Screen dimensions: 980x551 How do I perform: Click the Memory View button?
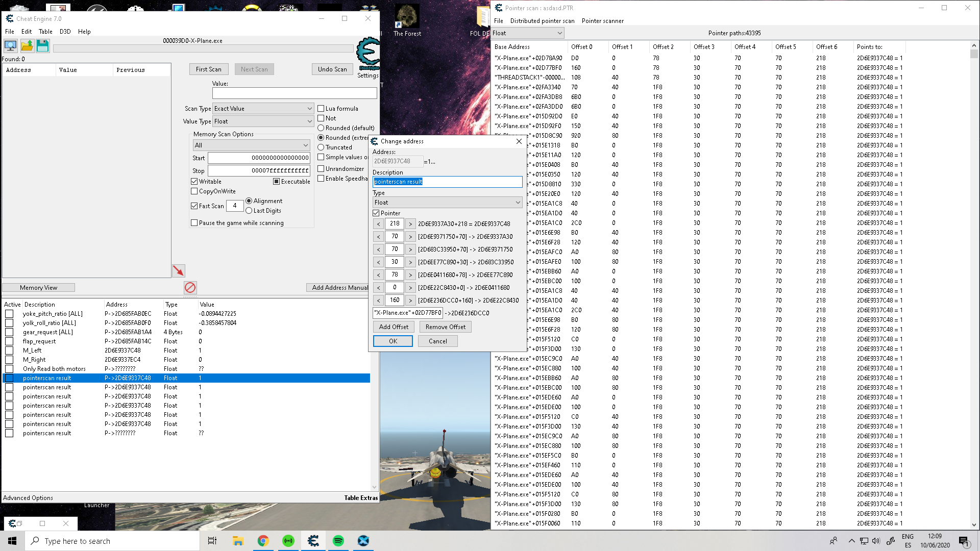coord(39,288)
